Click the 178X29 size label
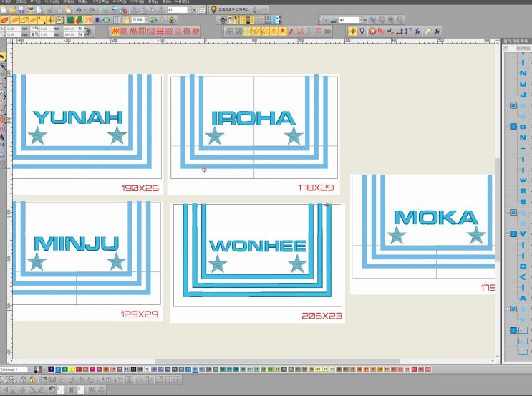The height and width of the screenshot is (396, 532). pyautogui.click(x=316, y=188)
